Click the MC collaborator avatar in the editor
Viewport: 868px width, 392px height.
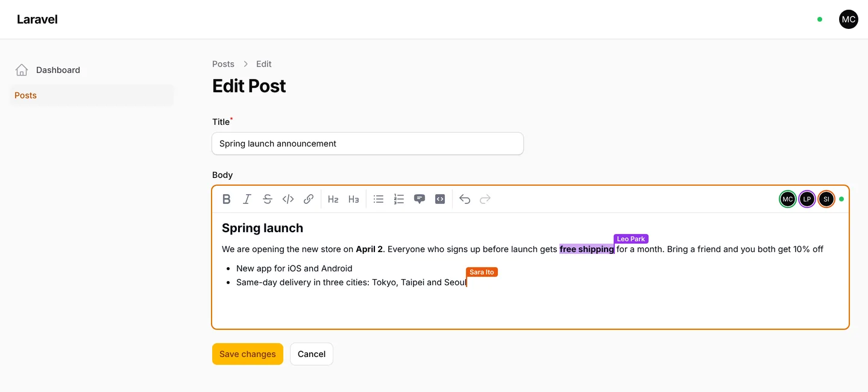(x=788, y=199)
